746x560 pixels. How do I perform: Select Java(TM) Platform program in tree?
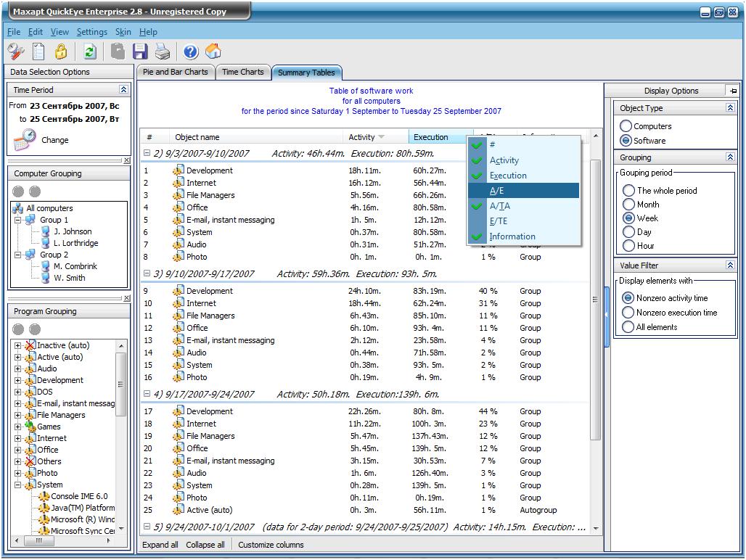click(x=83, y=508)
